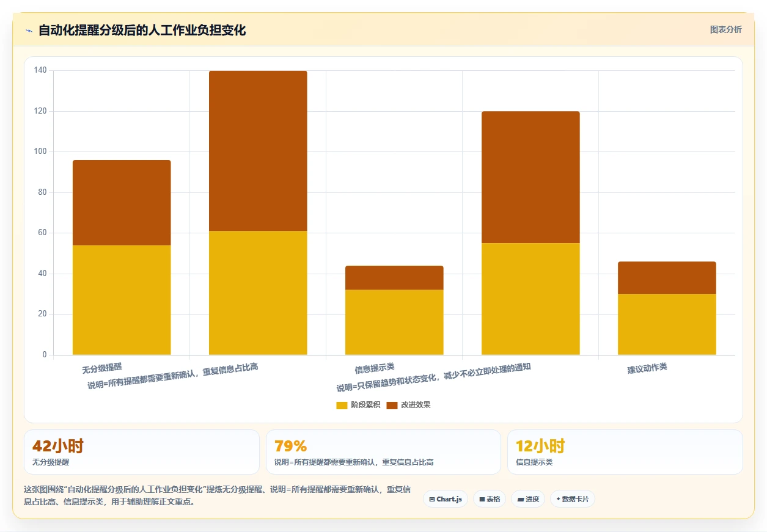Click the x-axis label 建议动作类
767x532 pixels.
(647, 368)
